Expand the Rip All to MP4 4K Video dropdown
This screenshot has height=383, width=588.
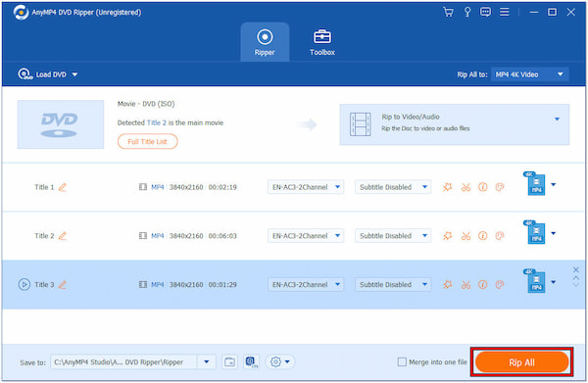529,74
